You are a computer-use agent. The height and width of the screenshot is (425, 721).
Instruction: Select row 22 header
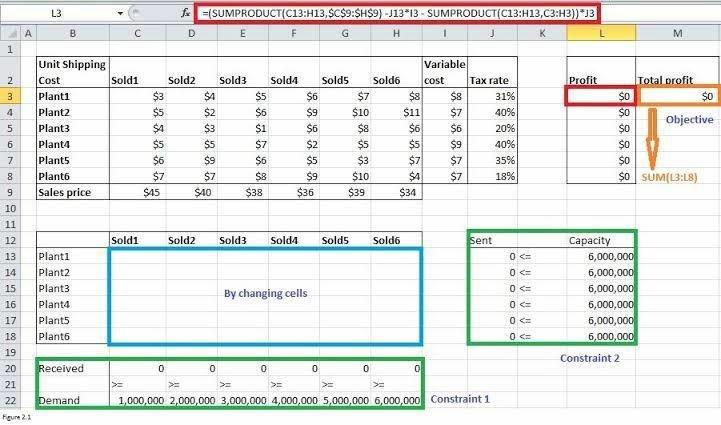[x=10, y=401]
